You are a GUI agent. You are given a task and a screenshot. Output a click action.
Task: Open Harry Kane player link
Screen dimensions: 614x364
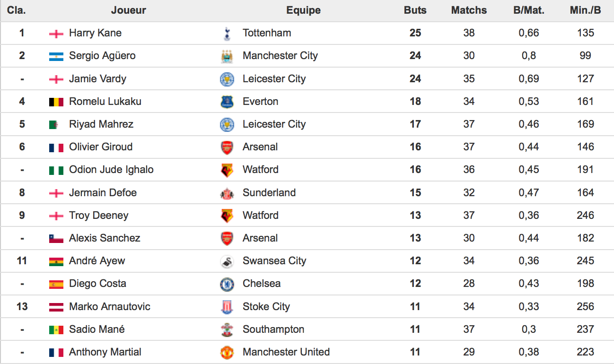pos(95,33)
